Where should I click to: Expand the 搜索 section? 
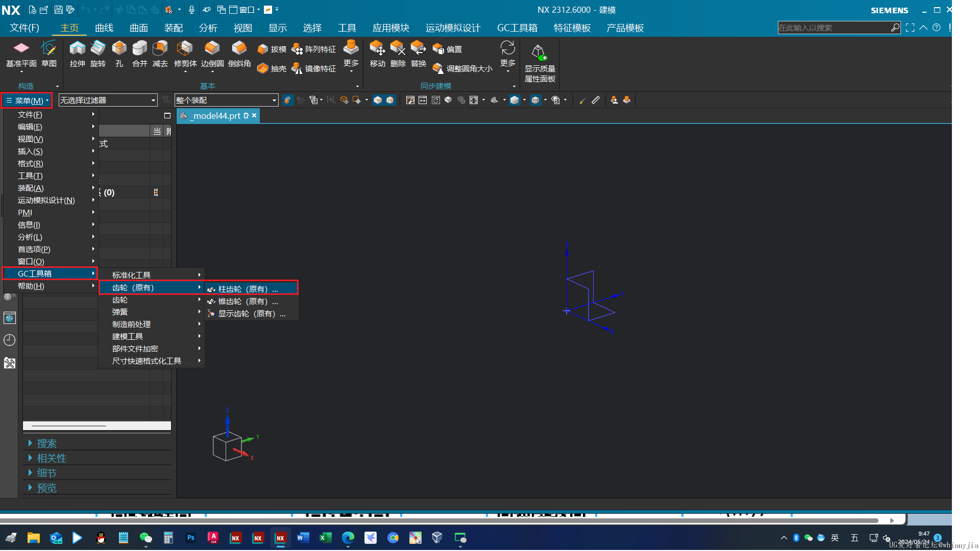click(x=46, y=443)
